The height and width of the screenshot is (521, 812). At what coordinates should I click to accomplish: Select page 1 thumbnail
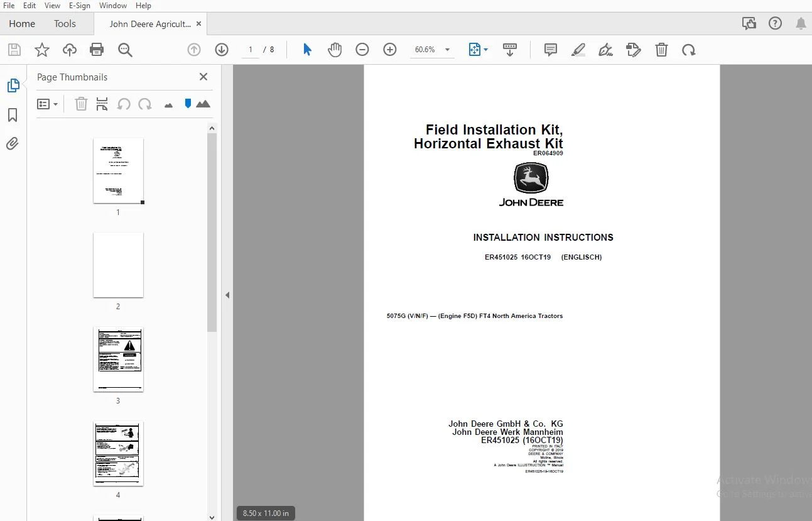coord(118,170)
